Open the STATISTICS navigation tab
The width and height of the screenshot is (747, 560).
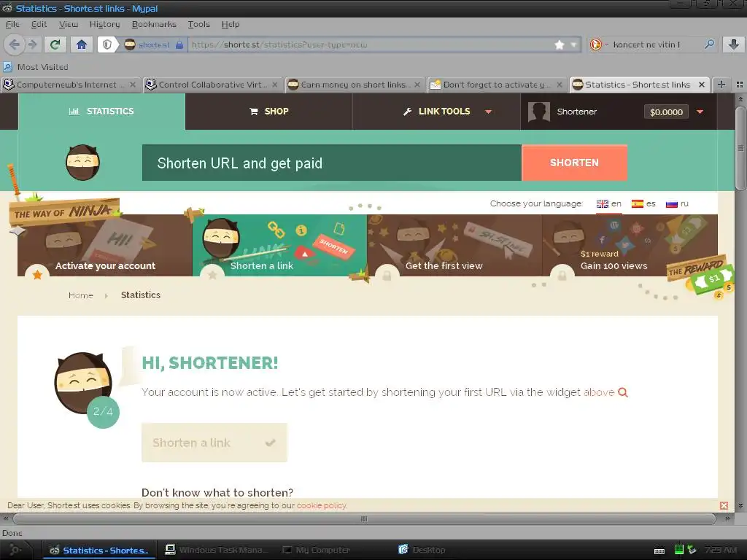[101, 112]
